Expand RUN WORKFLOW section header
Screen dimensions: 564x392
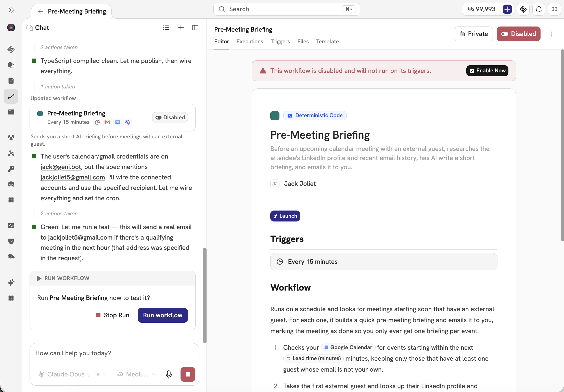(112, 278)
